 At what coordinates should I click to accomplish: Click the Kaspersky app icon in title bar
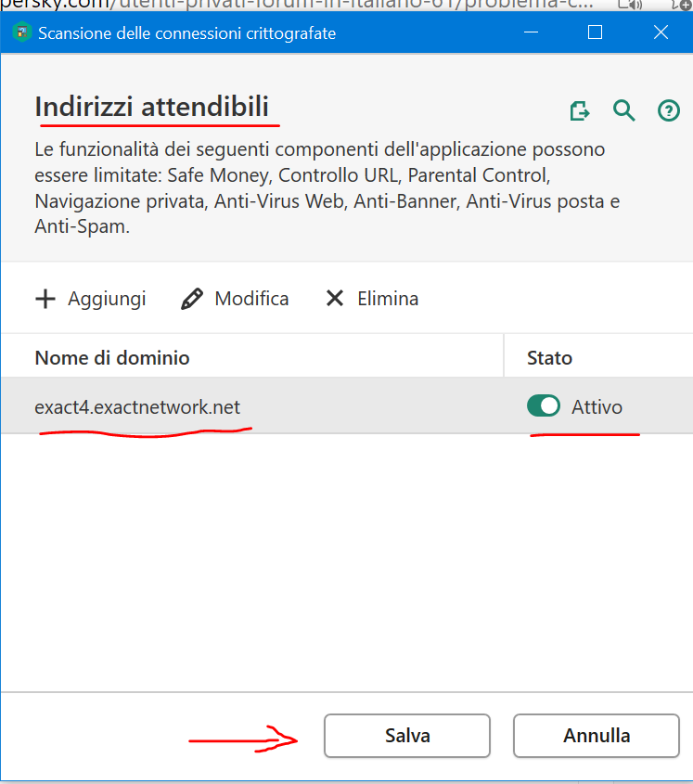click(21, 32)
